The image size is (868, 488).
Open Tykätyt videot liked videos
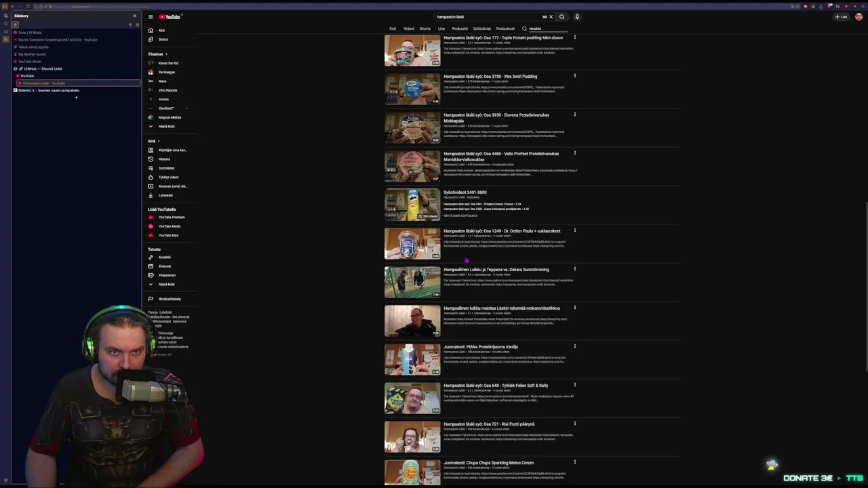tap(170, 177)
